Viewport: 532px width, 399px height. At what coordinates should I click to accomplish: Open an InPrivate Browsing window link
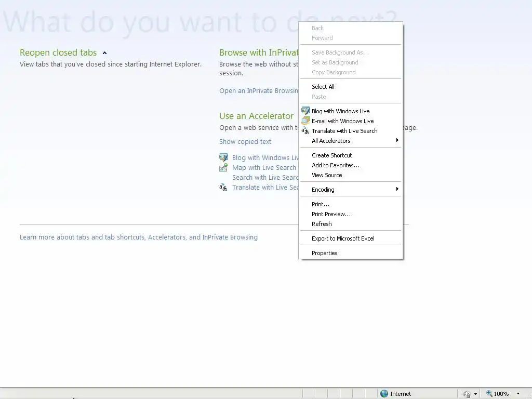[x=259, y=90]
